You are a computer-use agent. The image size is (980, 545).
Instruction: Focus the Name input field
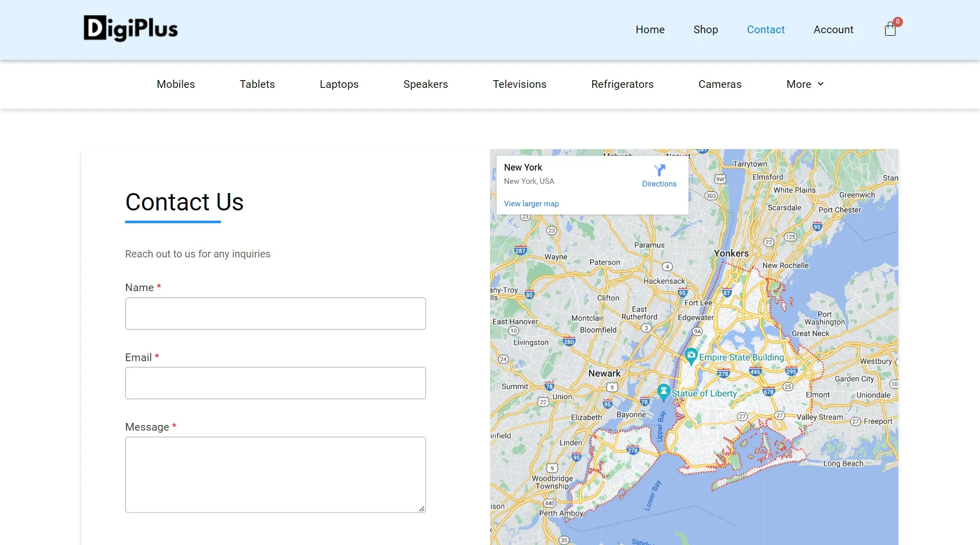click(276, 314)
